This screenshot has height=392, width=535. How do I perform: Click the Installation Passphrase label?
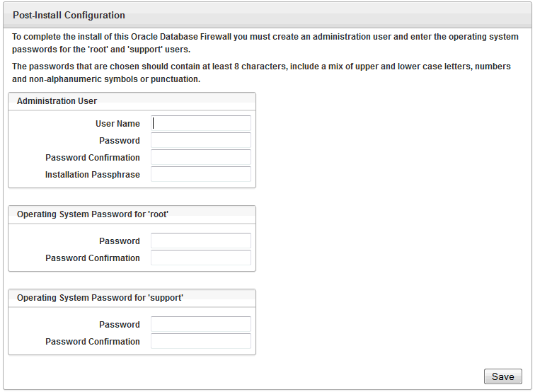(93, 175)
